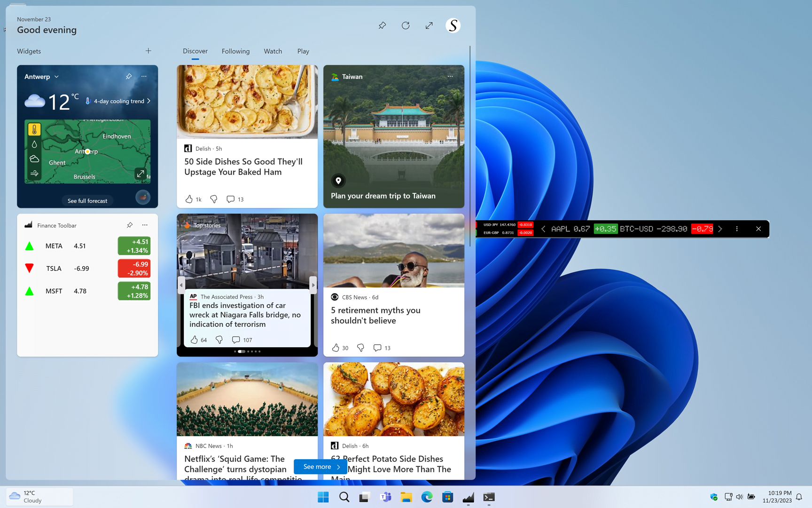Image resolution: width=812 pixels, height=508 pixels.
Task: Expand the Antwerp weather map
Action: tap(141, 173)
